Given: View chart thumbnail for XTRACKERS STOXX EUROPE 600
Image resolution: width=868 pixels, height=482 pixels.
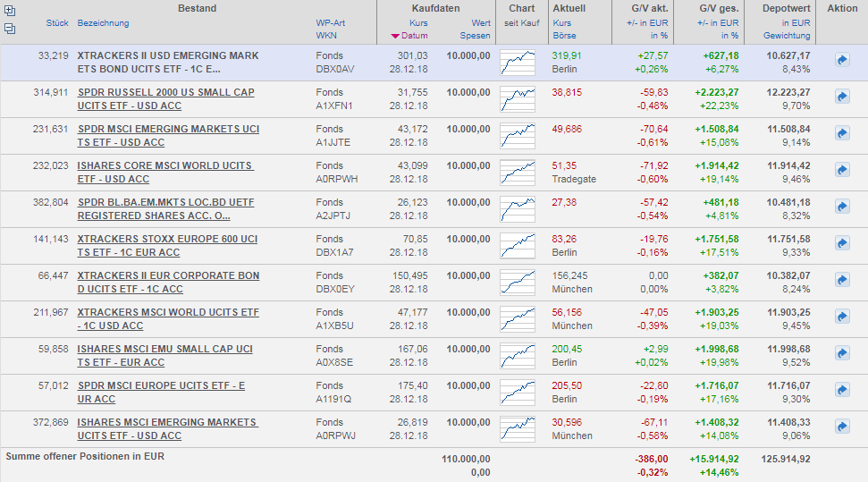Looking at the screenshot, I should pyautogui.click(x=518, y=245).
